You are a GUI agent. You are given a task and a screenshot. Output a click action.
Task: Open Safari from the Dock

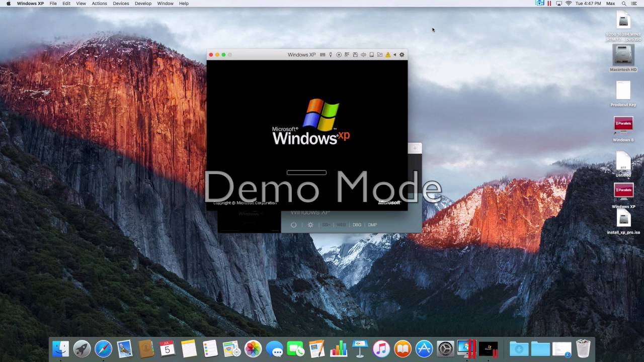(103, 348)
